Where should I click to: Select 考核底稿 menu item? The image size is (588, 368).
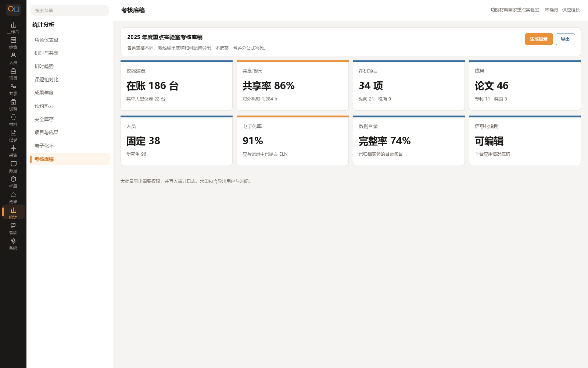70,159
